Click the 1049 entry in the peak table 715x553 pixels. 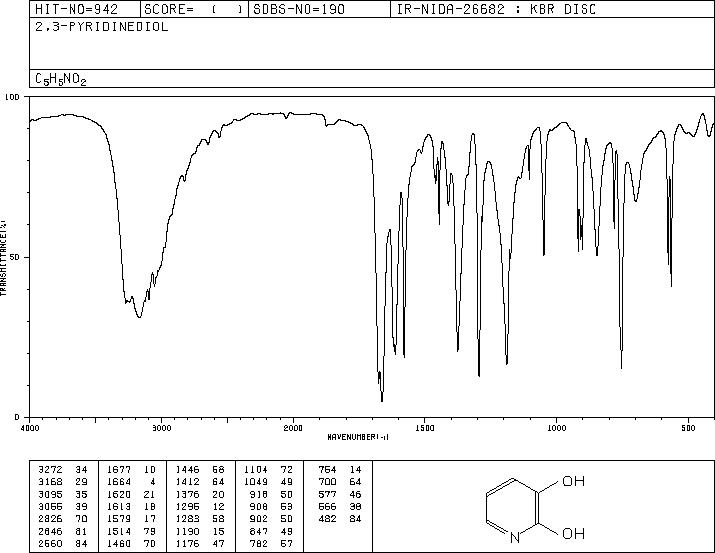click(x=256, y=482)
